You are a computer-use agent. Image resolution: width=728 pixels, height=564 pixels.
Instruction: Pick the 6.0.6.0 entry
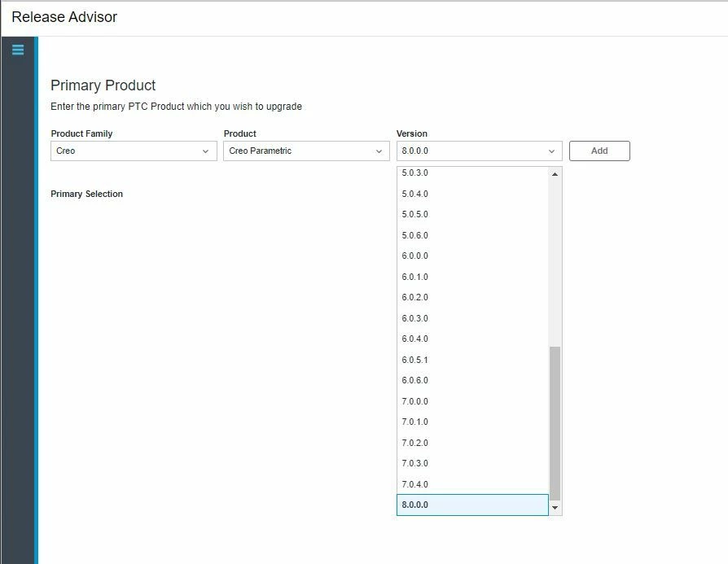click(x=472, y=380)
